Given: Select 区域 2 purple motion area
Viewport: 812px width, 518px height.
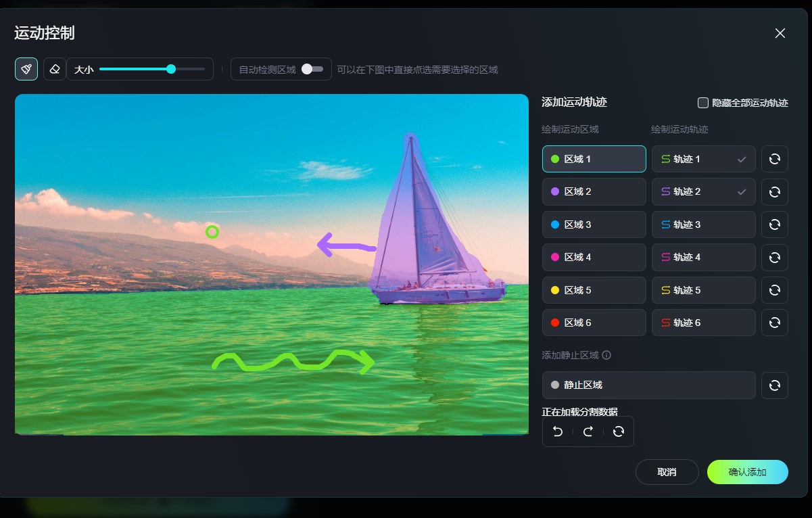Looking at the screenshot, I should pos(594,191).
